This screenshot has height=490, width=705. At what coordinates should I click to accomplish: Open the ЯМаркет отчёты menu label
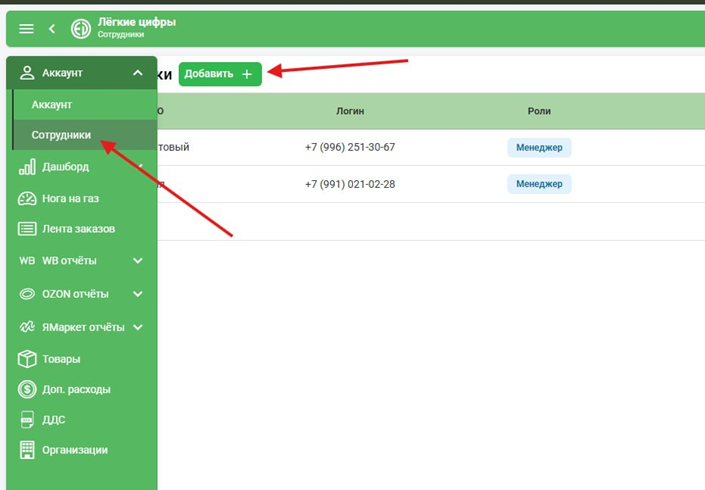[83, 327]
